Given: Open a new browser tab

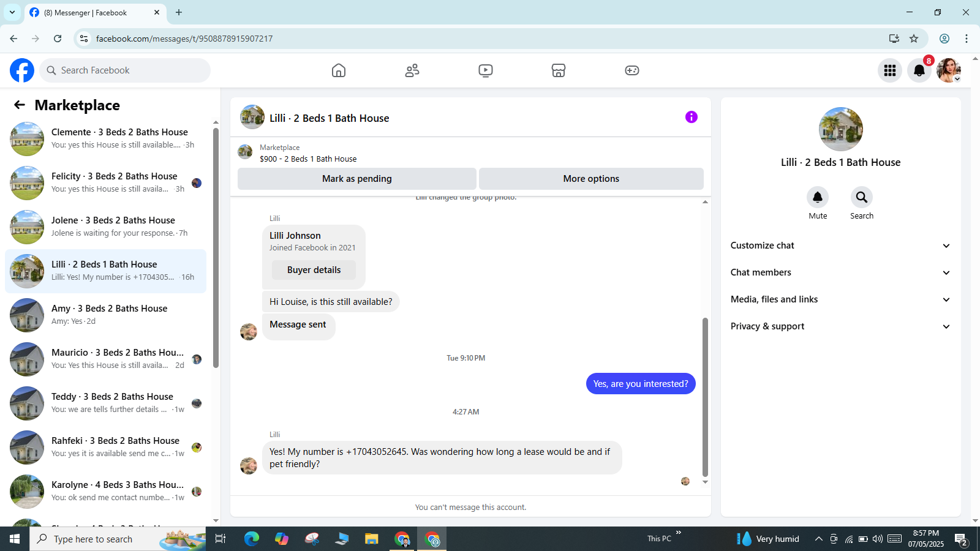Looking at the screenshot, I should (179, 12).
